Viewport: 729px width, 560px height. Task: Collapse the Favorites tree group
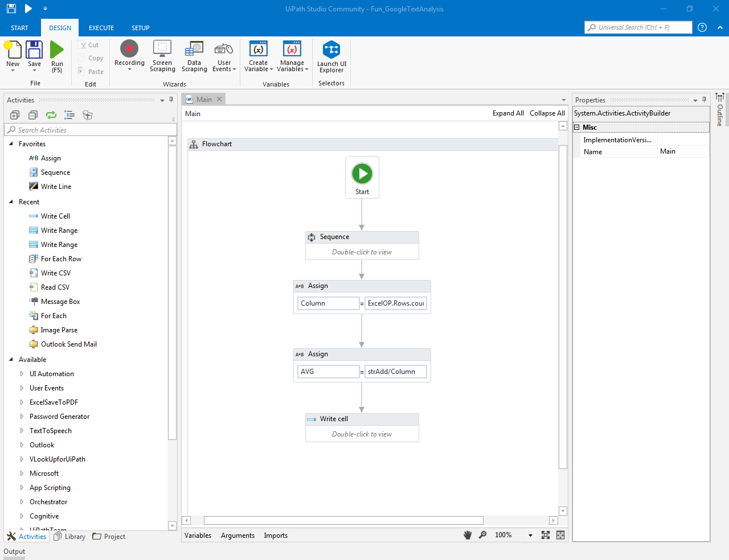coord(11,144)
